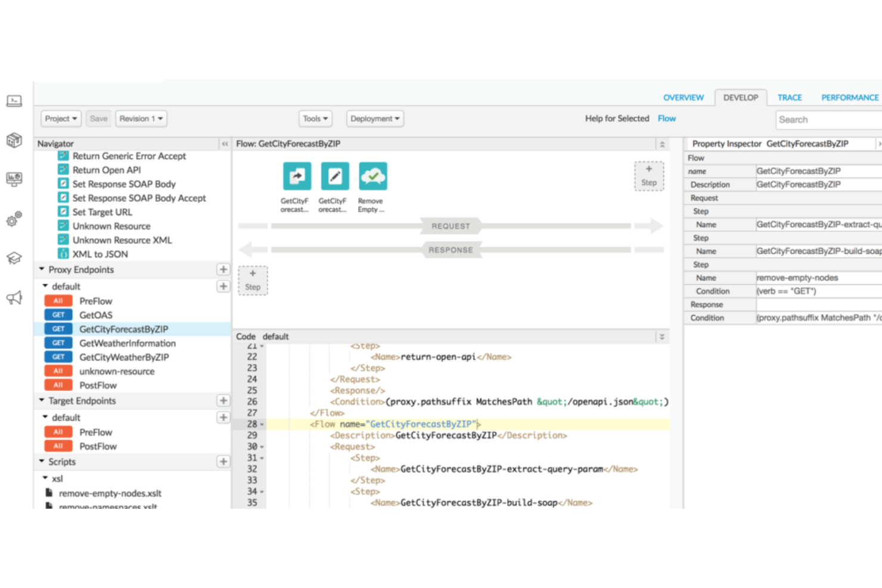The width and height of the screenshot is (882, 588).
Task: Open Tools dropdown
Action: (315, 119)
